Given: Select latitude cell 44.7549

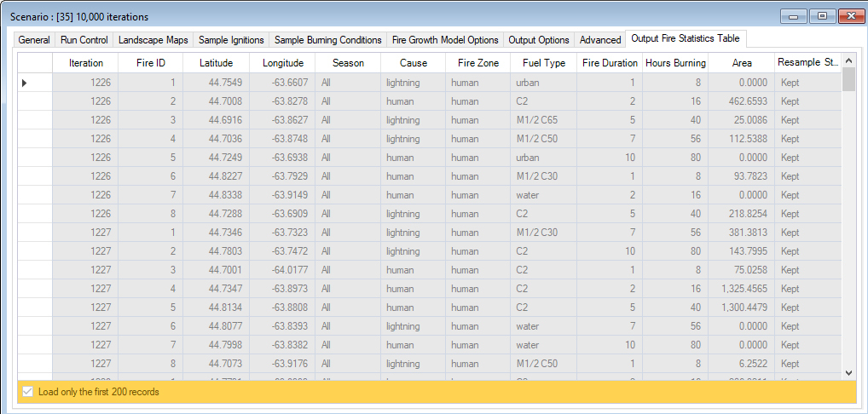Looking at the screenshot, I should [217, 83].
